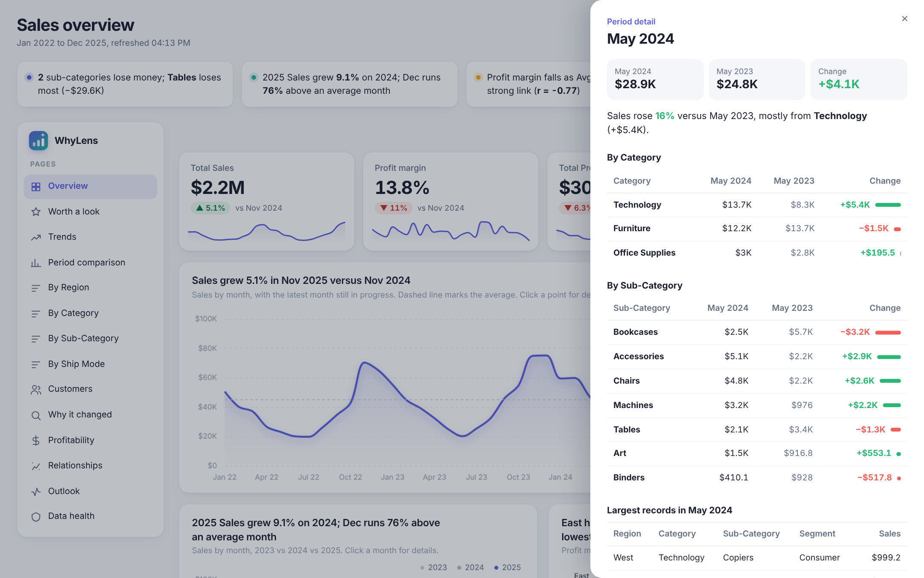The height and width of the screenshot is (578, 924).
Task: Click the +$4.1K Change value card
Action: pos(859,80)
